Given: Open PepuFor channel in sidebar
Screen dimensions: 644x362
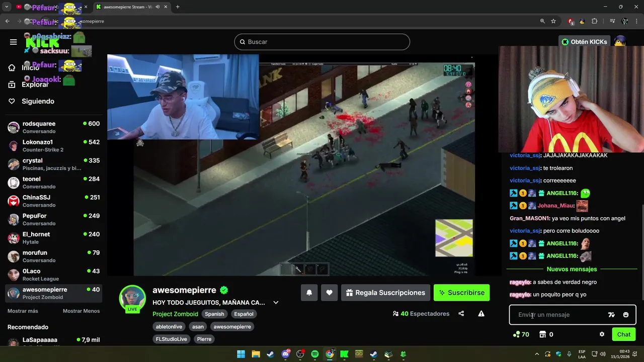Looking at the screenshot, I should point(53,219).
